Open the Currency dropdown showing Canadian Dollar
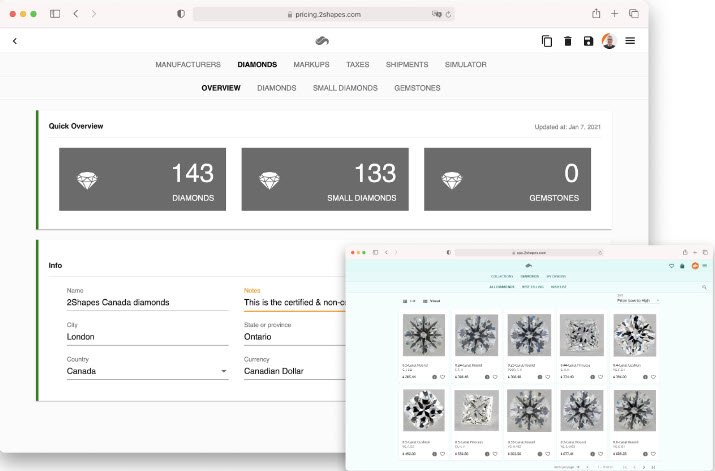Image resolution: width=715 pixels, height=471 pixels. [x=294, y=371]
